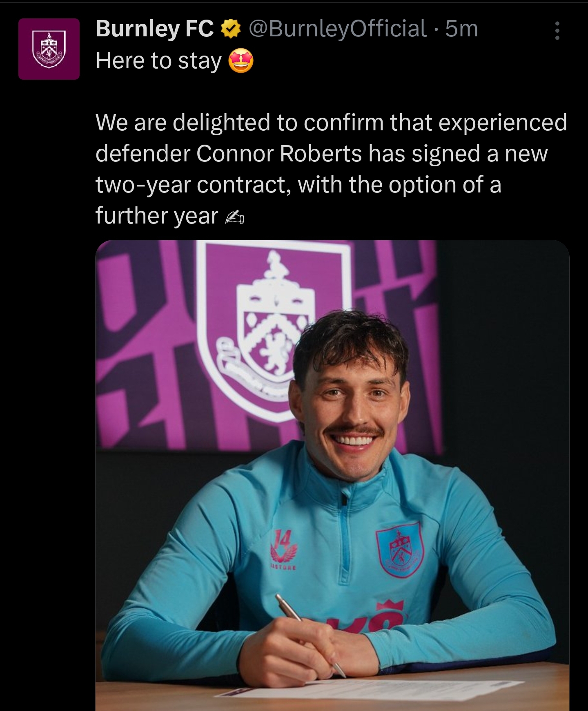
Task: Click the gold verified badge
Action: tap(231, 29)
